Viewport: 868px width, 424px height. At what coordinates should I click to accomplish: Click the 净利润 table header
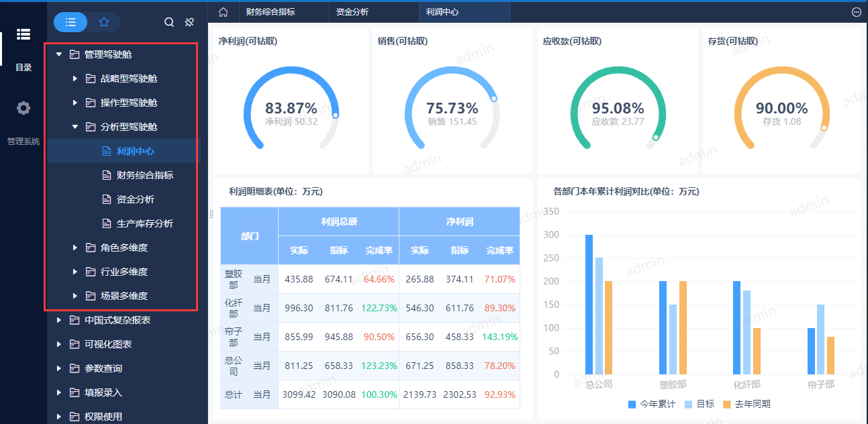(460, 221)
